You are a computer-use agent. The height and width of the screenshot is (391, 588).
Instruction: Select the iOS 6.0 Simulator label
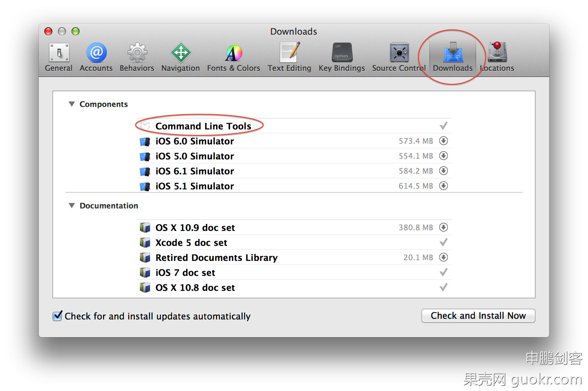[195, 141]
